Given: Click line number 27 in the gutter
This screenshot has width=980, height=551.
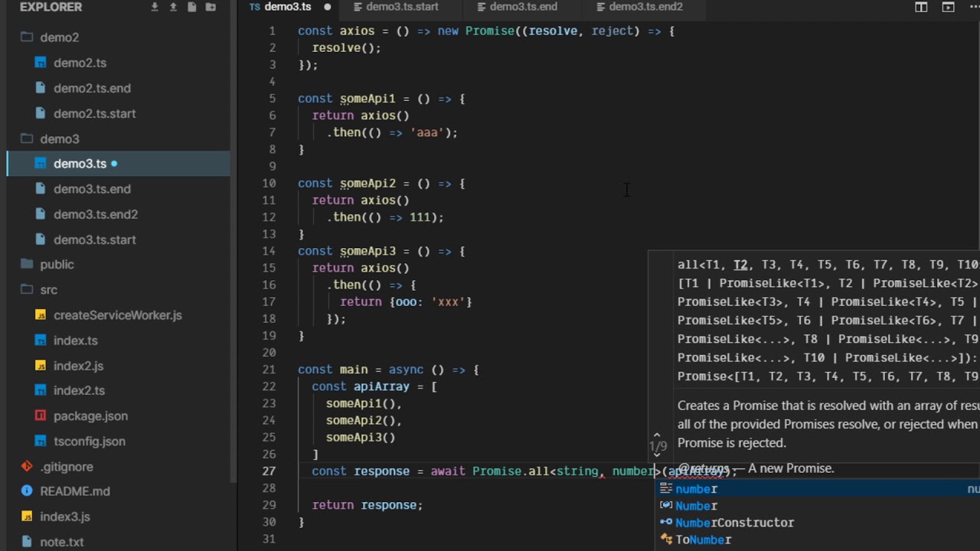Looking at the screenshot, I should (x=268, y=471).
